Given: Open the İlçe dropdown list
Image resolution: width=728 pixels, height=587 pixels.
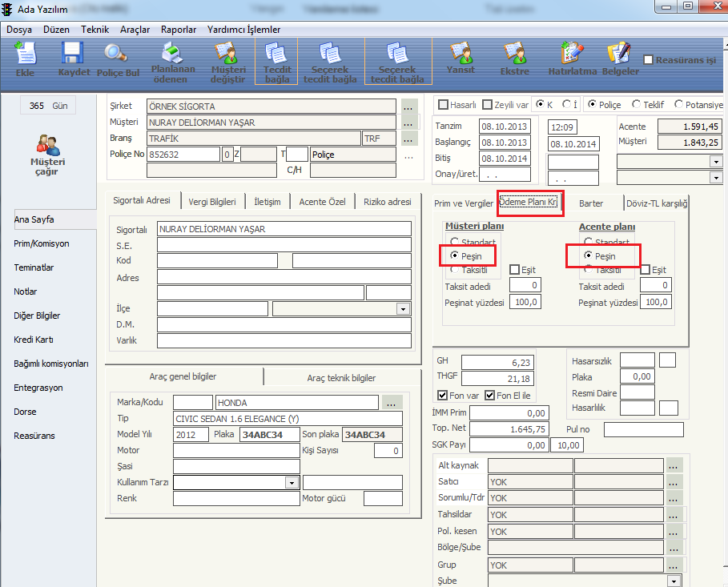Looking at the screenshot, I should (x=402, y=309).
